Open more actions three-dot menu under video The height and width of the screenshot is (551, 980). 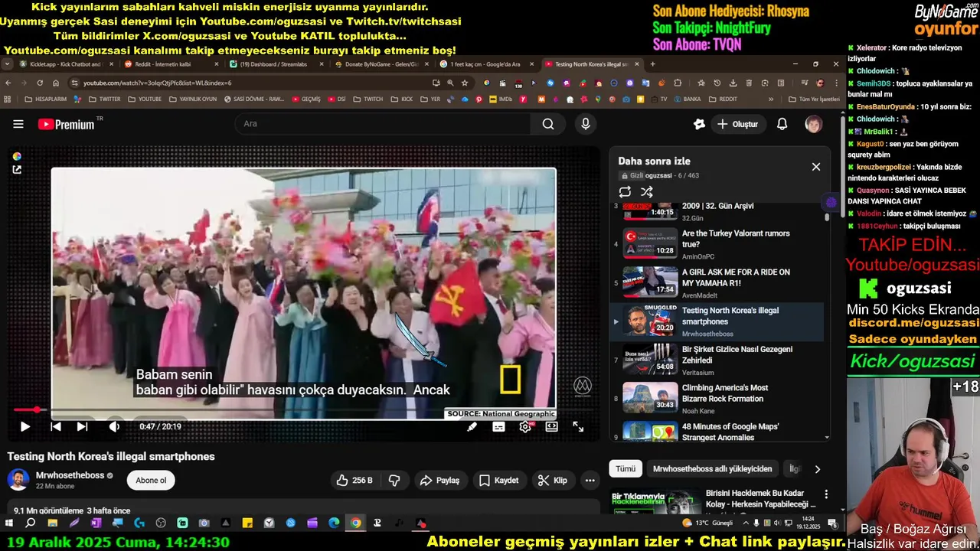[590, 481]
